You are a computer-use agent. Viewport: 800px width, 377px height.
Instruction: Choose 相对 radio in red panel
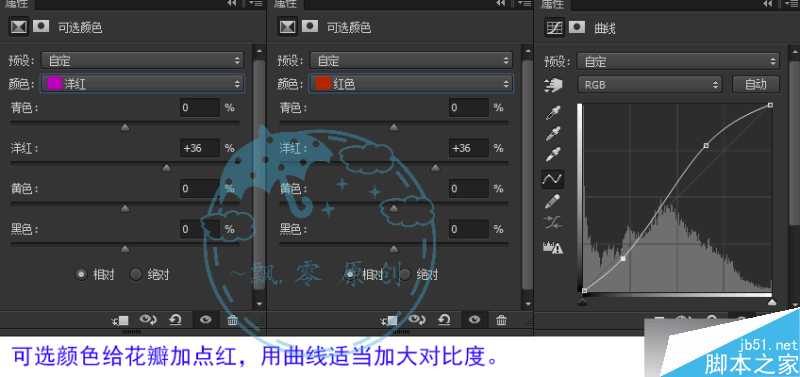click(x=351, y=274)
